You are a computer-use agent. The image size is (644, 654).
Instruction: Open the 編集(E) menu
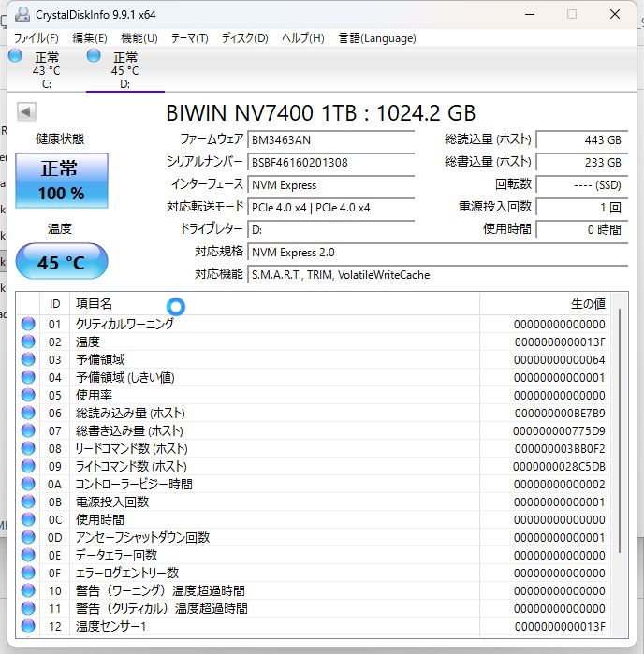[x=90, y=38]
